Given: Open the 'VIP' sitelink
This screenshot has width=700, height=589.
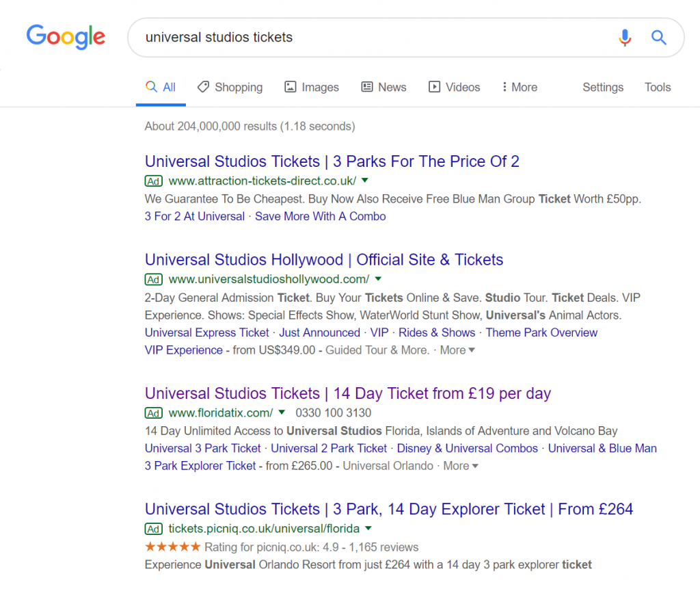Looking at the screenshot, I should [x=379, y=332].
